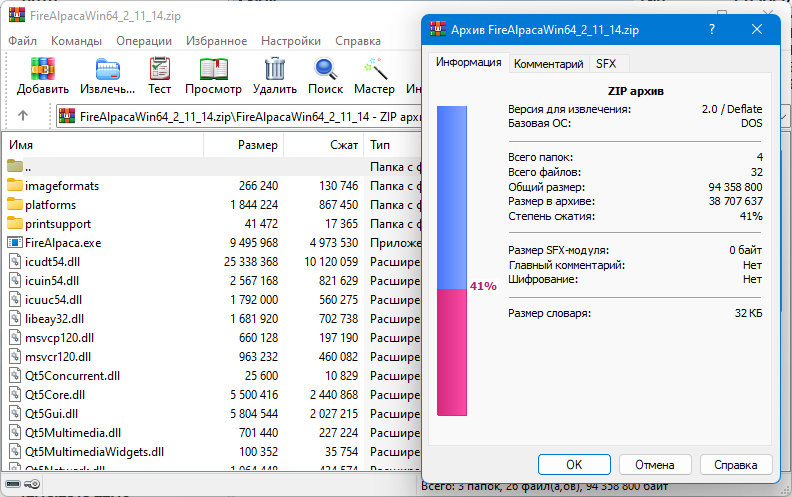Click the archive path address field
792x497 pixels.
tap(238, 116)
